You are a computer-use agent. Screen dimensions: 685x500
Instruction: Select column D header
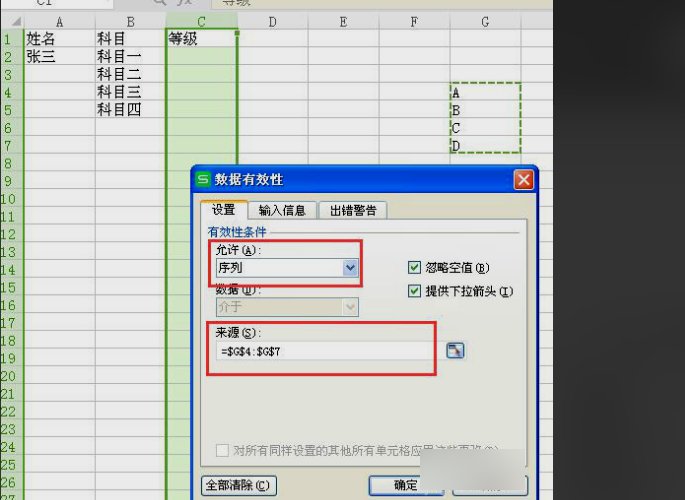(273, 22)
